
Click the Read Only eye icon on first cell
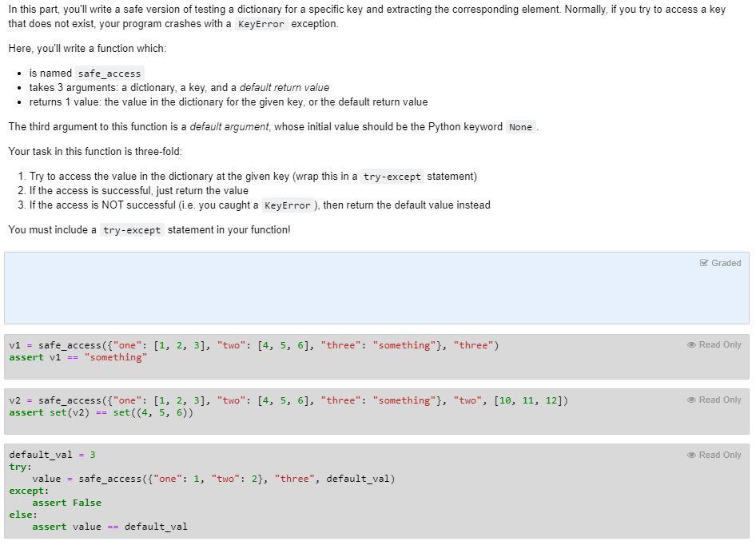click(693, 344)
